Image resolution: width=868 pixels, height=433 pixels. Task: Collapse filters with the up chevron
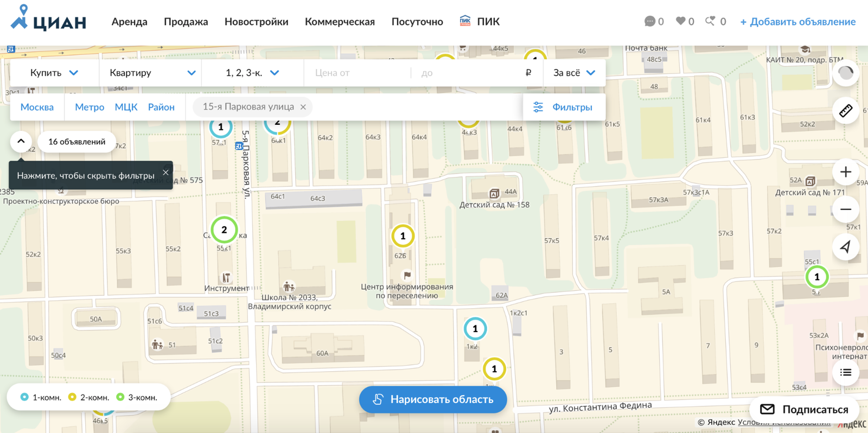[21, 141]
